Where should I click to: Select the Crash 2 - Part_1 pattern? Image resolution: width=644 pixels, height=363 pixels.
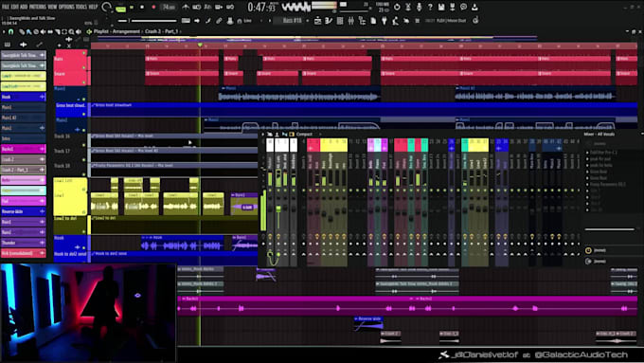tap(23, 170)
